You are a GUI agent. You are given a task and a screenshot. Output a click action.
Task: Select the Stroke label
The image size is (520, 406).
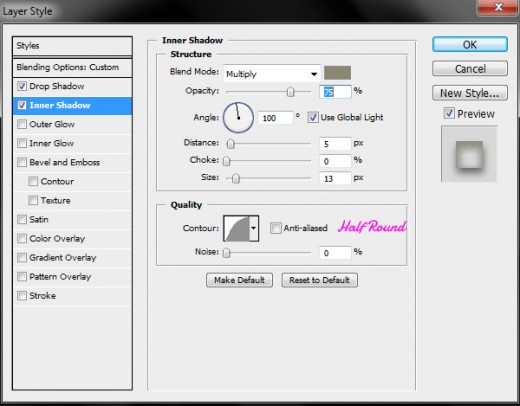pos(42,296)
